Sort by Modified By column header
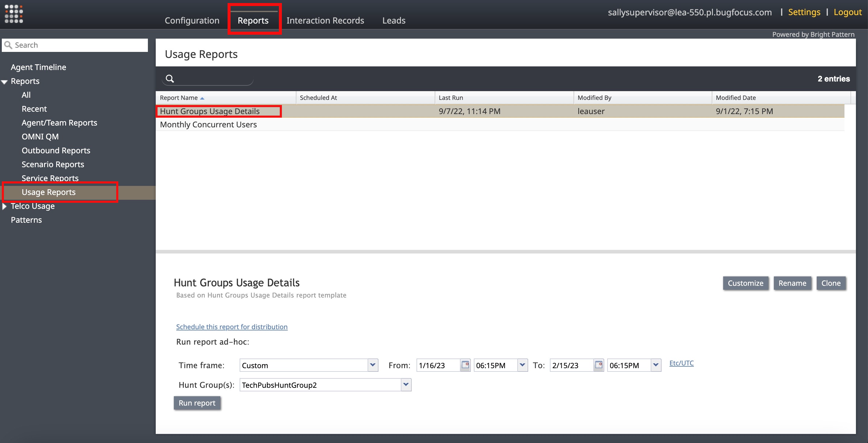 pyautogui.click(x=643, y=98)
